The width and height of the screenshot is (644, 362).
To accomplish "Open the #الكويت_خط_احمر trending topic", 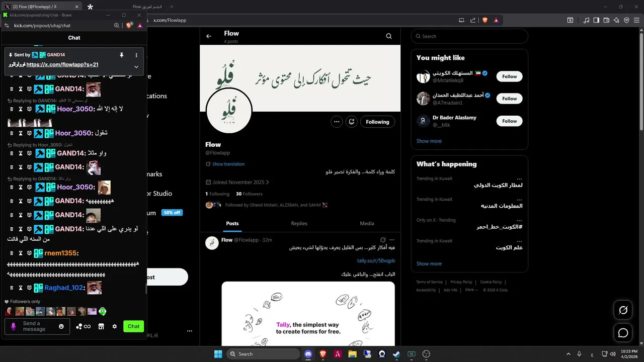I will point(500,227).
